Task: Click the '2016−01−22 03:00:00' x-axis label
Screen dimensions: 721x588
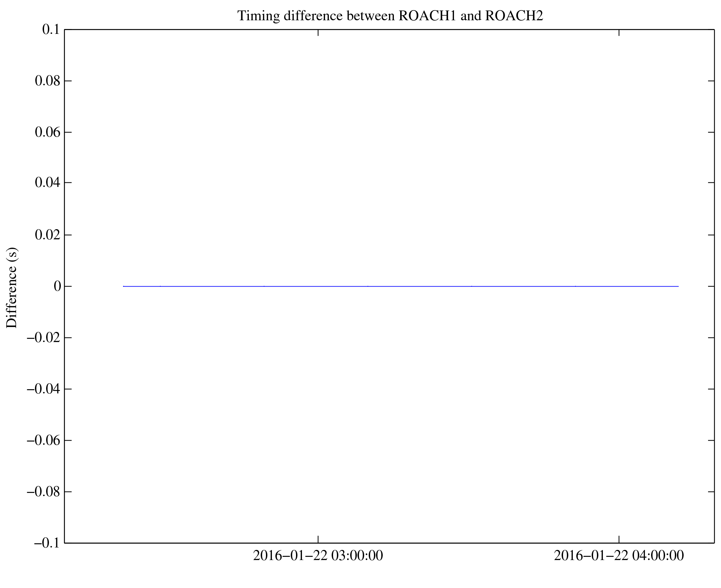Action: pos(318,556)
